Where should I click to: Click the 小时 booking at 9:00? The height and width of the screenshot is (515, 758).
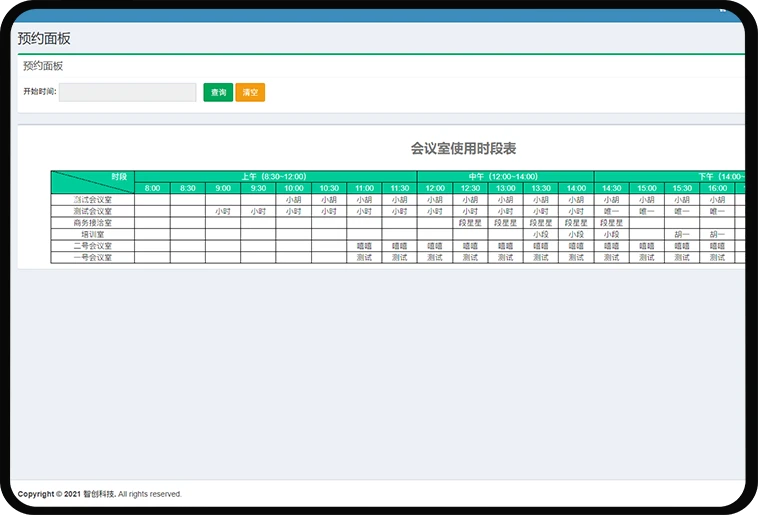click(x=223, y=211)
